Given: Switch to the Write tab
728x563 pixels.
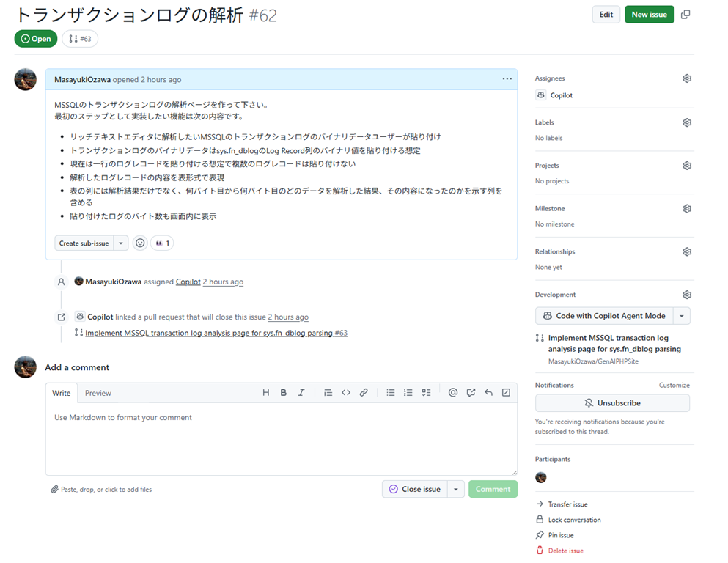Looking at the screenshot, I should point(62,393).
